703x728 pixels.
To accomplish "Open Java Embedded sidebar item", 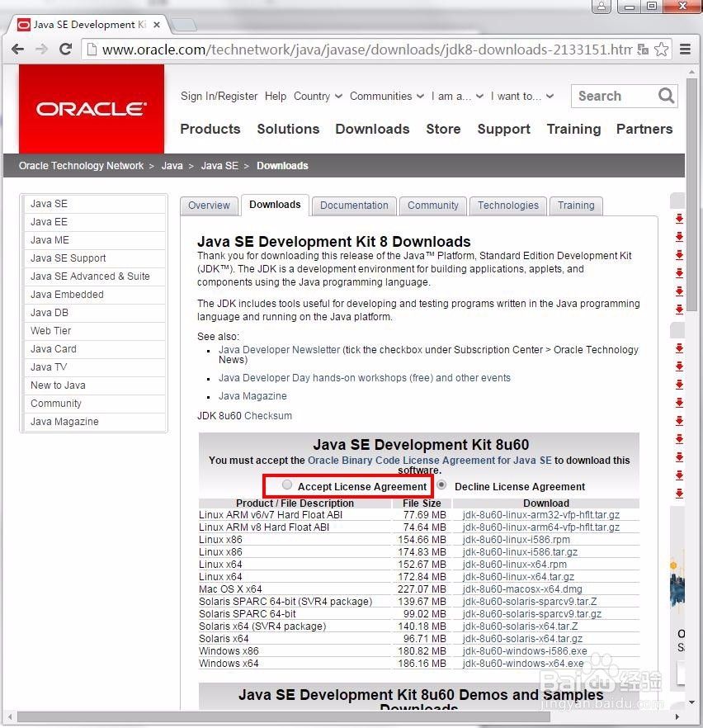I will click(x=95, y=295).
